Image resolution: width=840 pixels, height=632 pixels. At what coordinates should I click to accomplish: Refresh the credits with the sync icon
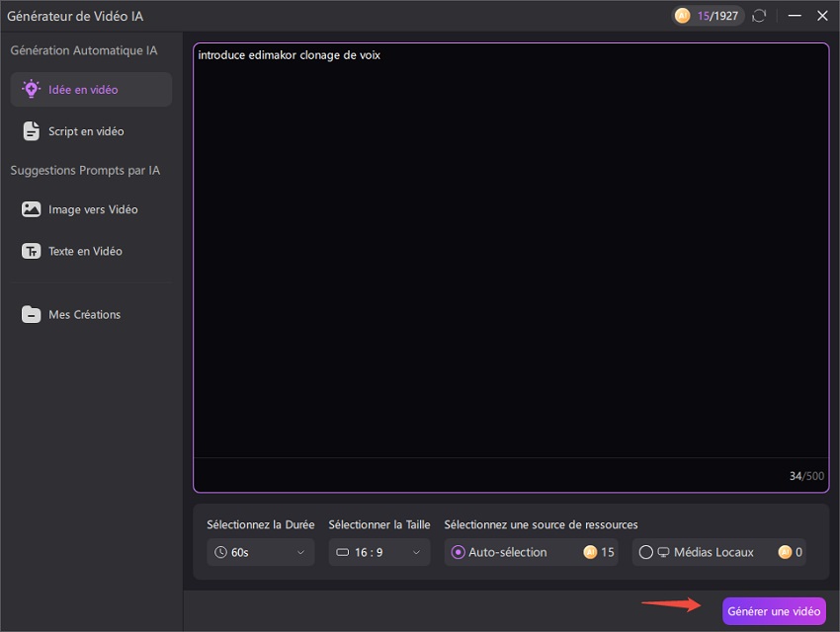tap(759, 16)
